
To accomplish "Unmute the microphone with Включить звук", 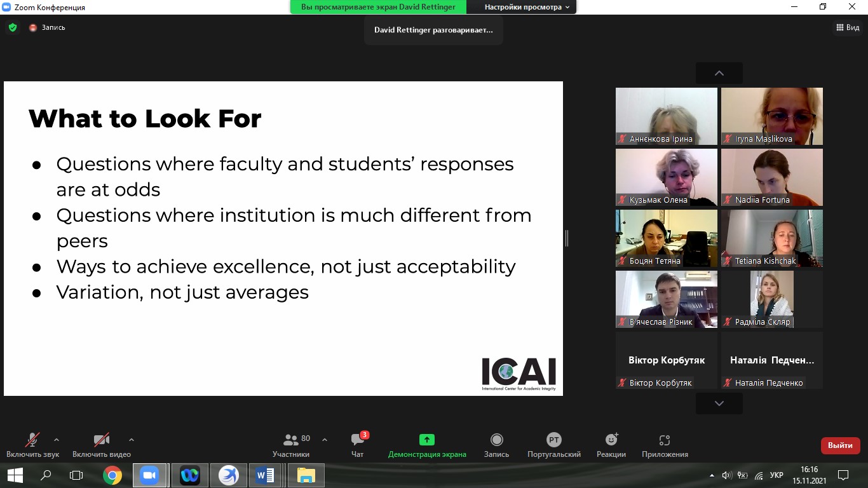I will point(32,445).
